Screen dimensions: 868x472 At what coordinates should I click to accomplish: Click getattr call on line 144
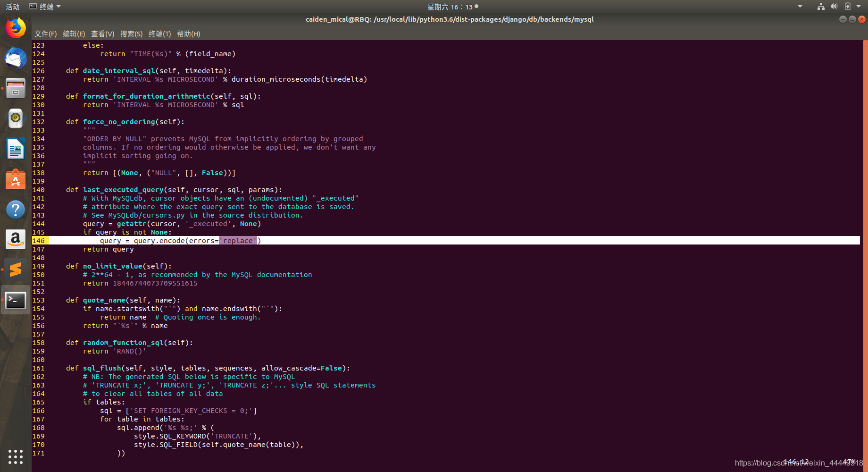pyautogui.click(x=132, y=224)
